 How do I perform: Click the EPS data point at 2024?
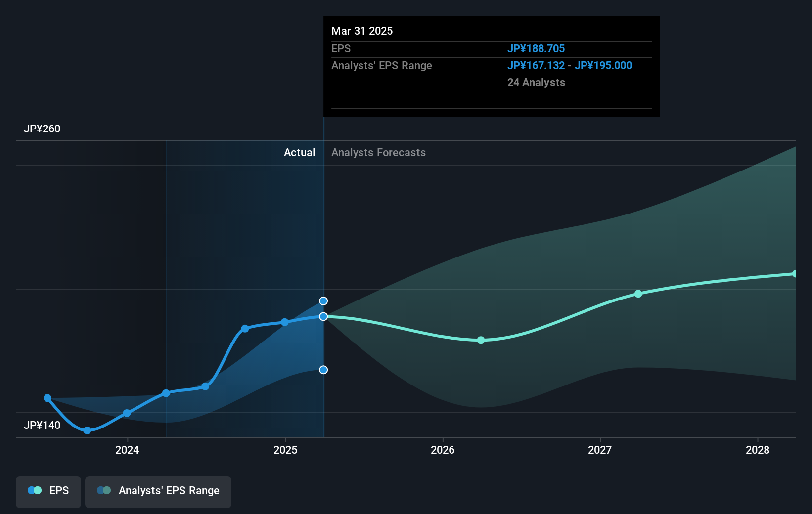point(127,413)
